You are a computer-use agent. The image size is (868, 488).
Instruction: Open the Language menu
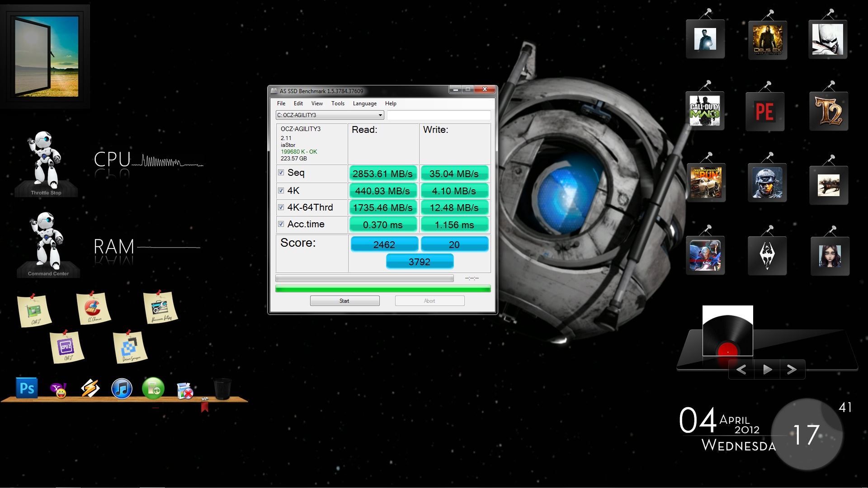(x=365, y=103)
